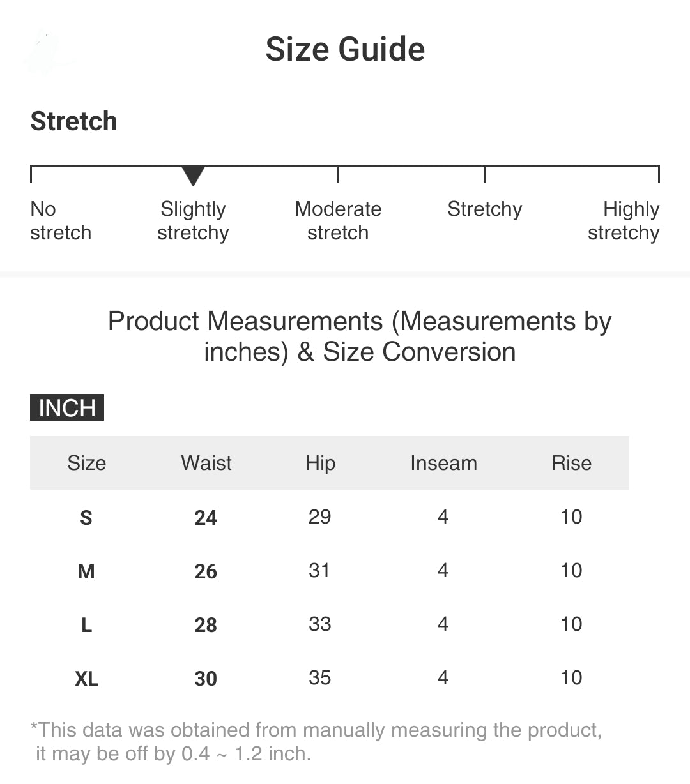Select the Size column header

pos(87,463)
